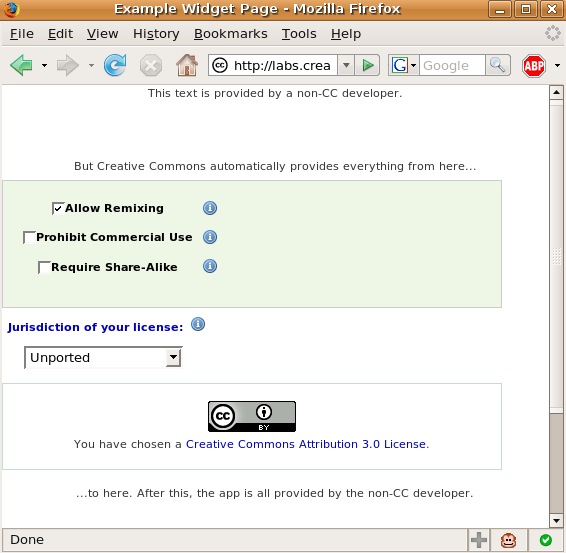Tick the Require Share-Alike checkbox

click(x=44, y=267)
